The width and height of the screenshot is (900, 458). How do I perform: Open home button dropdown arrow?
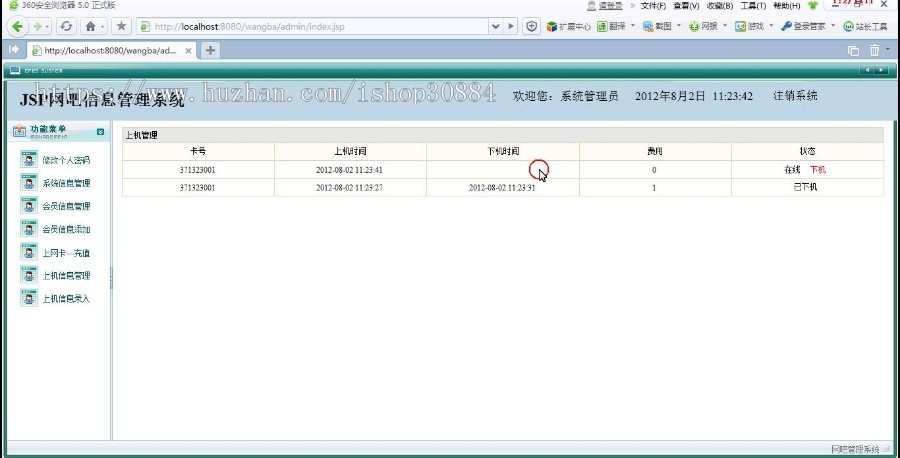pos(102,26)
